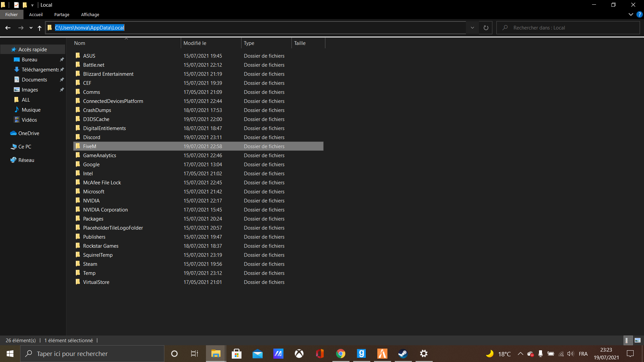Open the NVIDIA Corporation folder
This screenshot has width=644, height=362.
(x=106, y=209)
